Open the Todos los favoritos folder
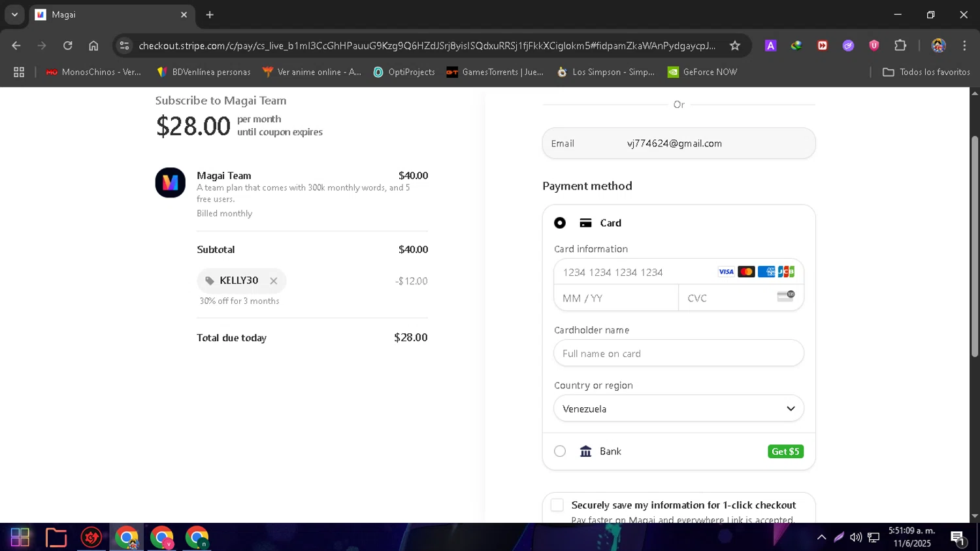 [926, 72]
